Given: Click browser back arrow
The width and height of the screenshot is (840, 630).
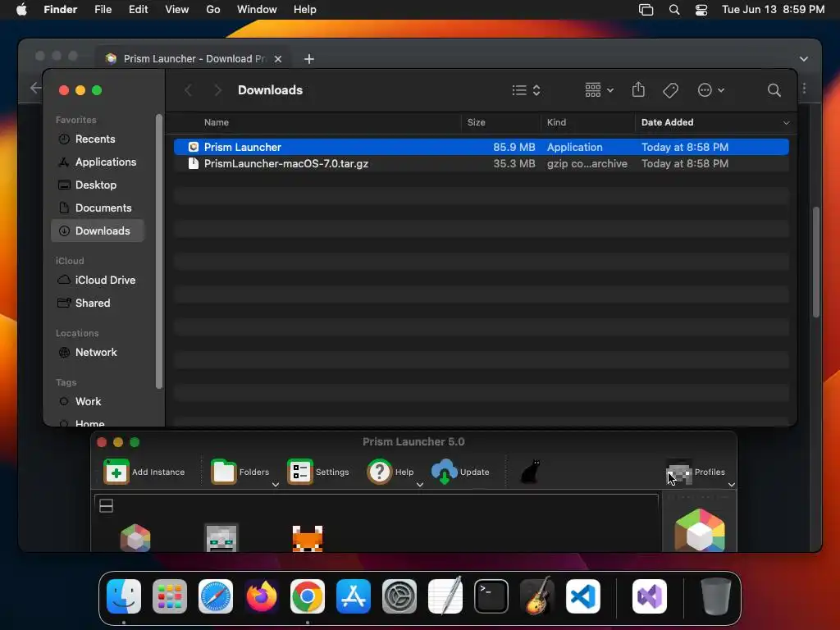Looking at the screenshot, I should [x=34, y=88].
